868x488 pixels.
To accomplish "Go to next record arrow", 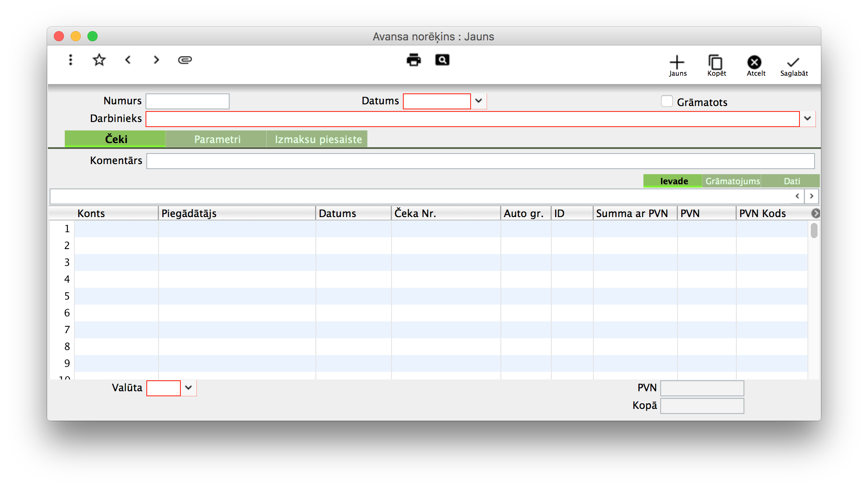I will click(x=156, y=60).
